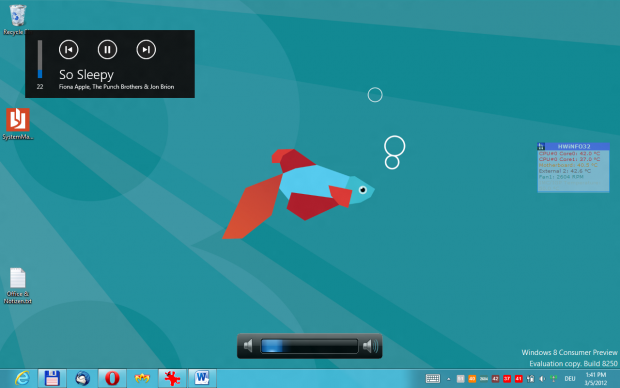This screenshot has width=620, height=388.
Task: Click the artist line Fiona Apple, The Punch Brothers
Action: pyautogui.click(x=116, y=87)
